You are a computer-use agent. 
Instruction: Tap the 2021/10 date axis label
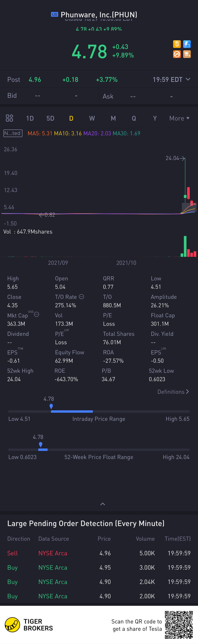coord(126,263)
